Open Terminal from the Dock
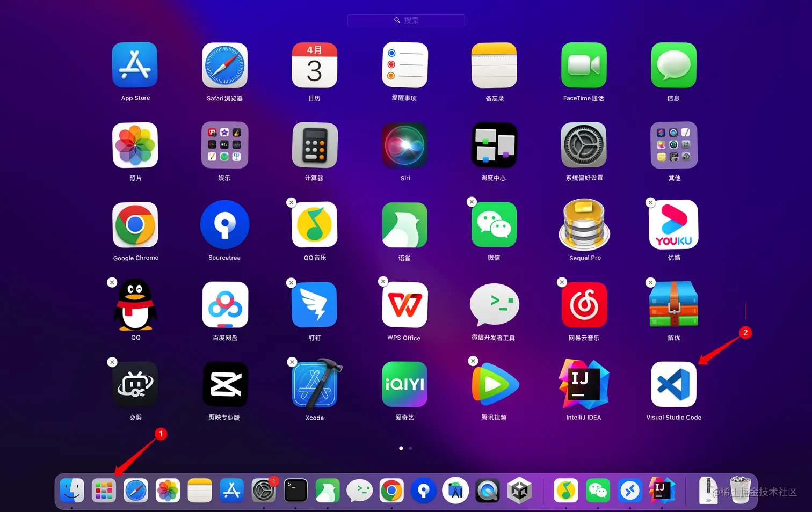The width and height of the screenshot is (812, 512). (x=296, y=490)
